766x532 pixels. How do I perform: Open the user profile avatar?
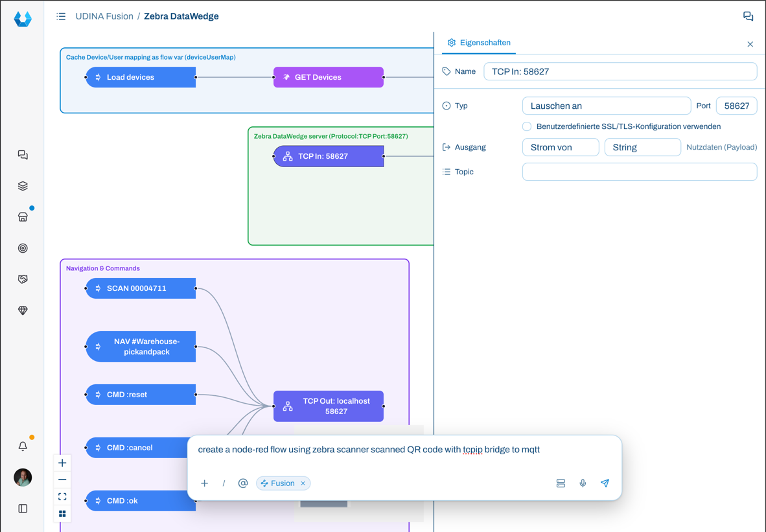[23, 478]
